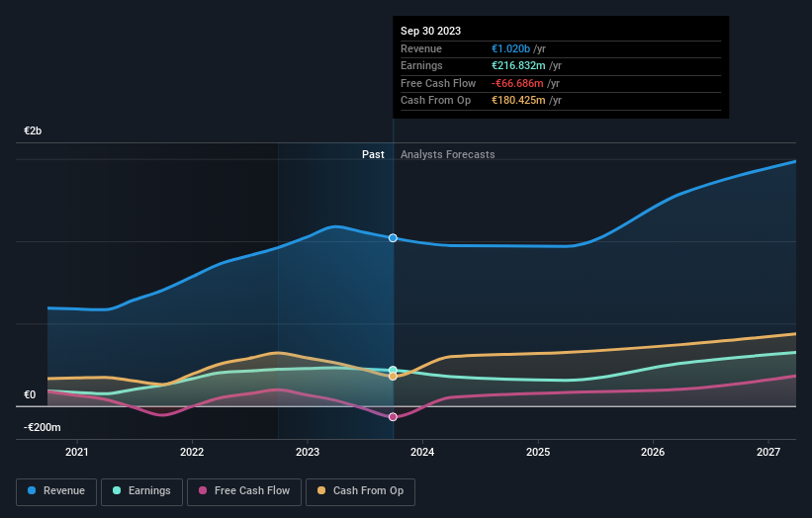Click the Earnings row label in tooltip
The height and width of the screenshot is (518, 812).
click(421, 65)
